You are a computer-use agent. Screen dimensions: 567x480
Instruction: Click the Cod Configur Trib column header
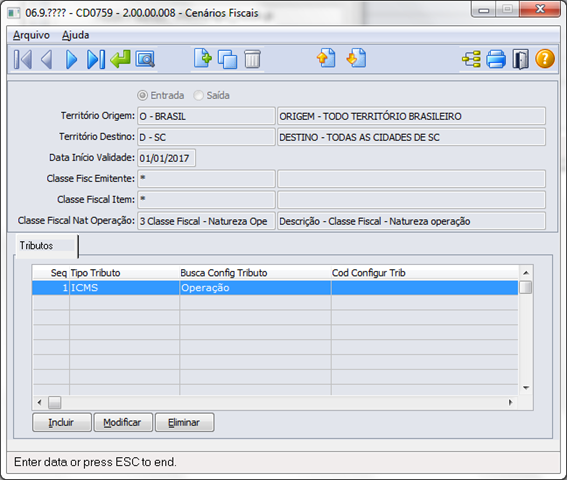tap(425, 273)
